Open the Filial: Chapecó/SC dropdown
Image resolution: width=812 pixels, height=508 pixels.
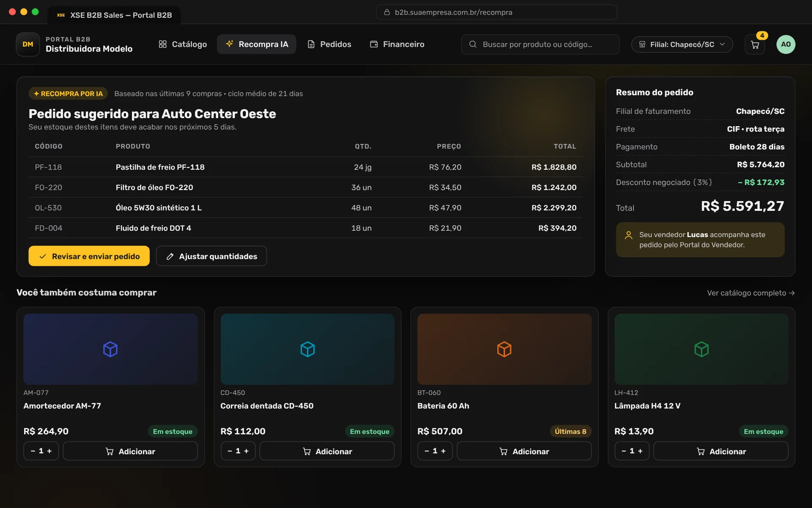pos(682,44)
